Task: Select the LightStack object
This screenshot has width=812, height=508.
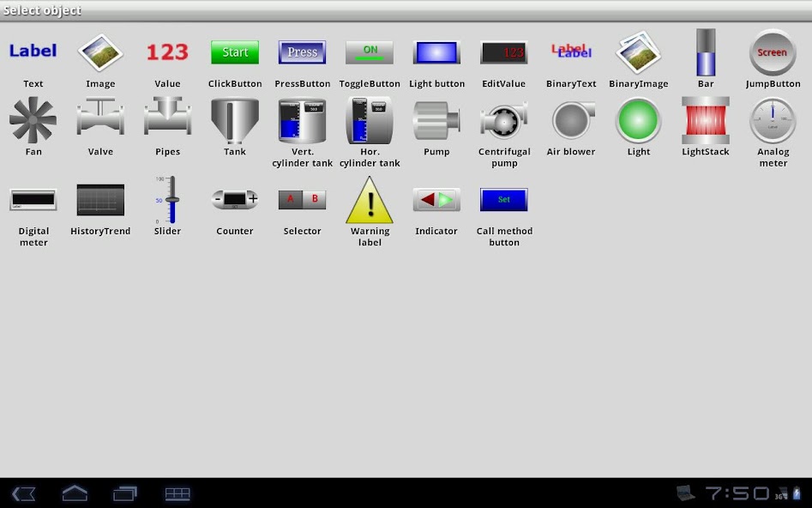Action: coord(706,120)
